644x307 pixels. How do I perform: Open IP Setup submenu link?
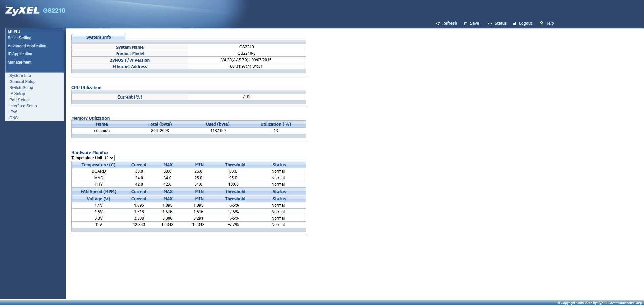click(17, 94)
